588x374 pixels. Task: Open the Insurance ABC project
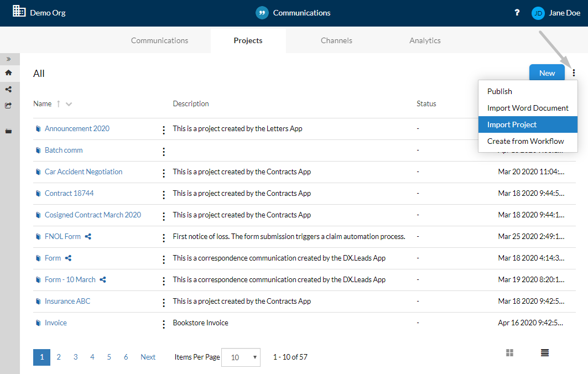pos(67,301)
